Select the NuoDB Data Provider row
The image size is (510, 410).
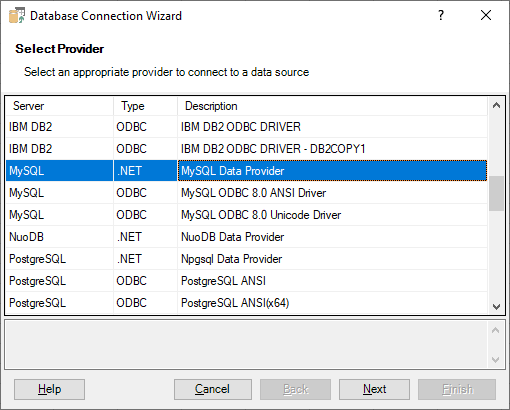tap(247, 237)
